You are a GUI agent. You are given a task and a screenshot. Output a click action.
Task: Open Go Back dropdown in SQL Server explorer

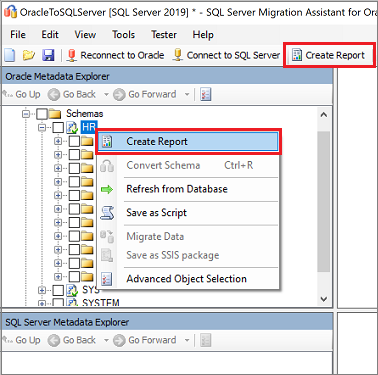point(106,340)
